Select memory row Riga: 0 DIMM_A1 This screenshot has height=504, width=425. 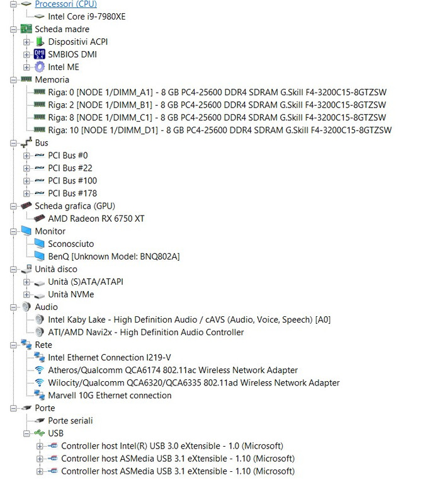(x=217, y=92)
